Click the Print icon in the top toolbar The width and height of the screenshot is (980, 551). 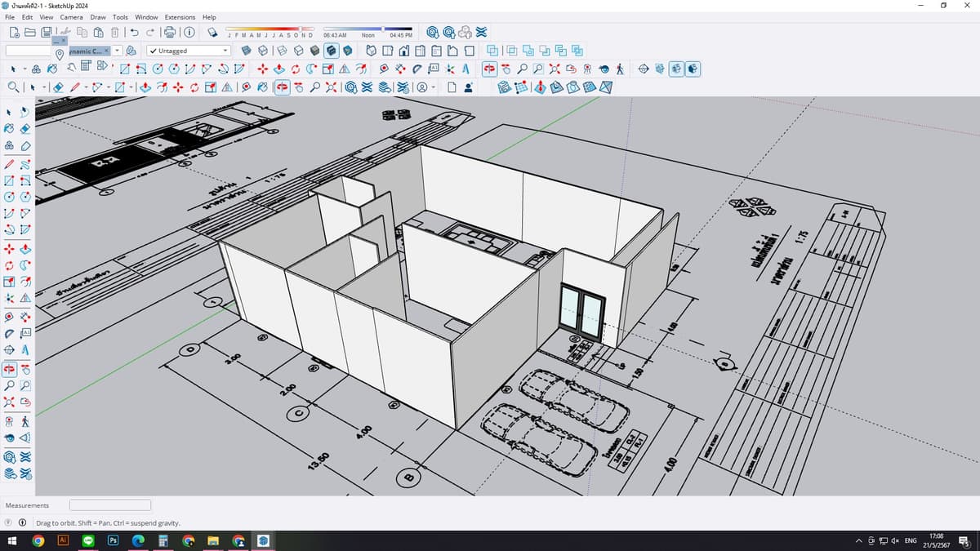click(x=170, y=33)
